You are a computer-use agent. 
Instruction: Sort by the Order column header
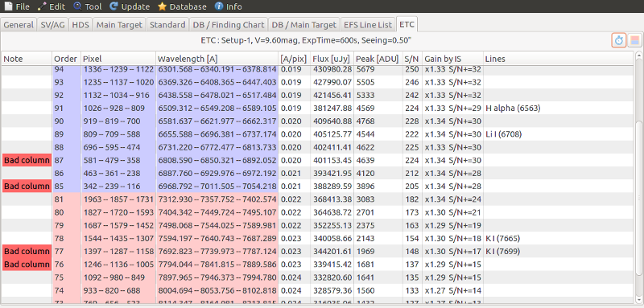point(66,59)
